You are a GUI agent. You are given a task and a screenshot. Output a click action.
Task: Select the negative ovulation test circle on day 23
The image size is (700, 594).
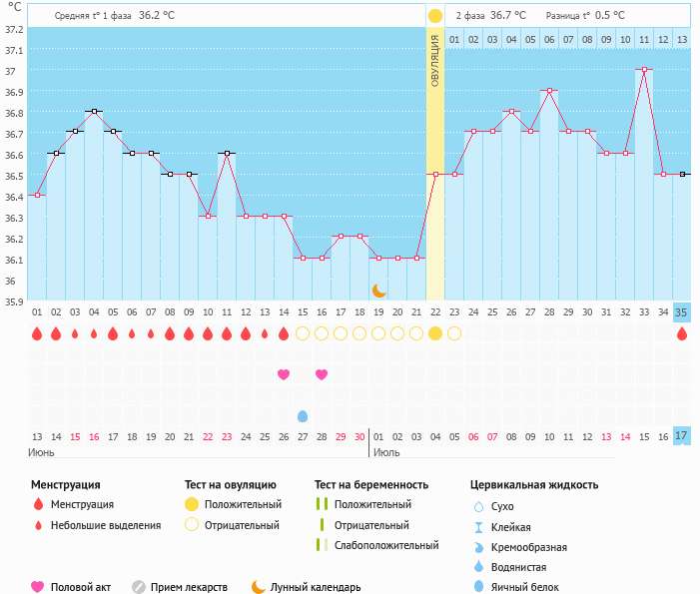[x=454, y=333]
